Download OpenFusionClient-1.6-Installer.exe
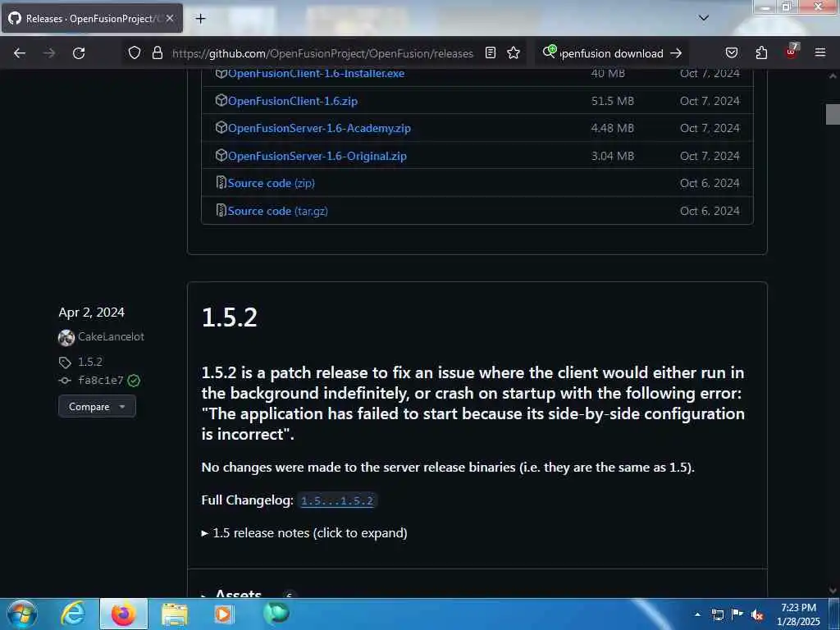 click(x=316, y=73)
